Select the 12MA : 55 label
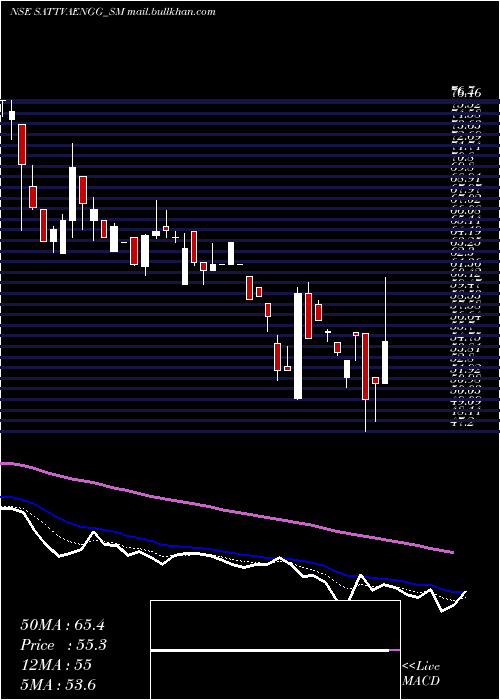 coord(56,665)
